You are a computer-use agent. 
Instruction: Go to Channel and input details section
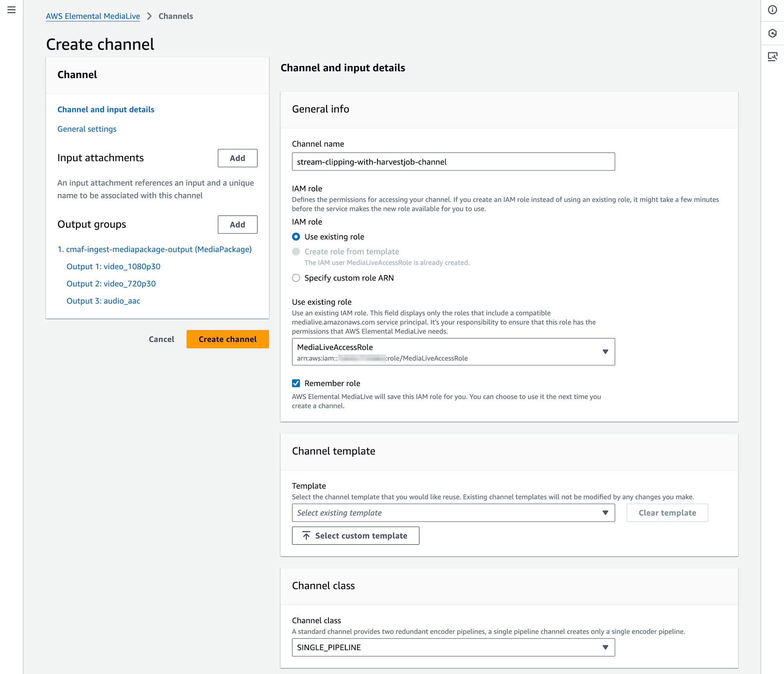[106, 109]
